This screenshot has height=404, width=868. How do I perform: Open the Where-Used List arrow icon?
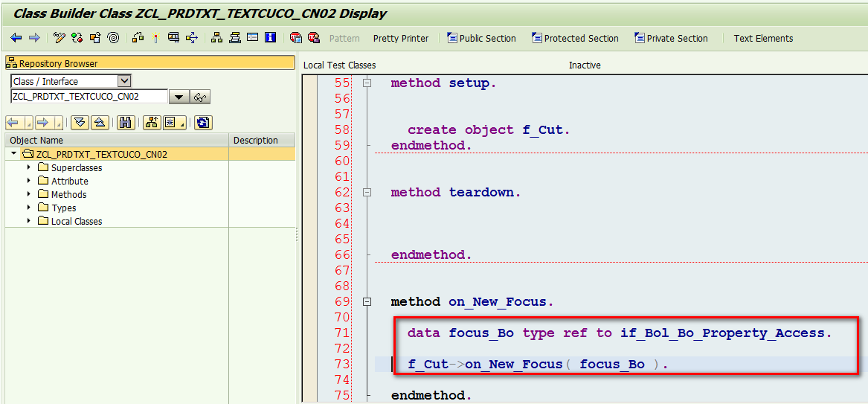coord(192,38)
